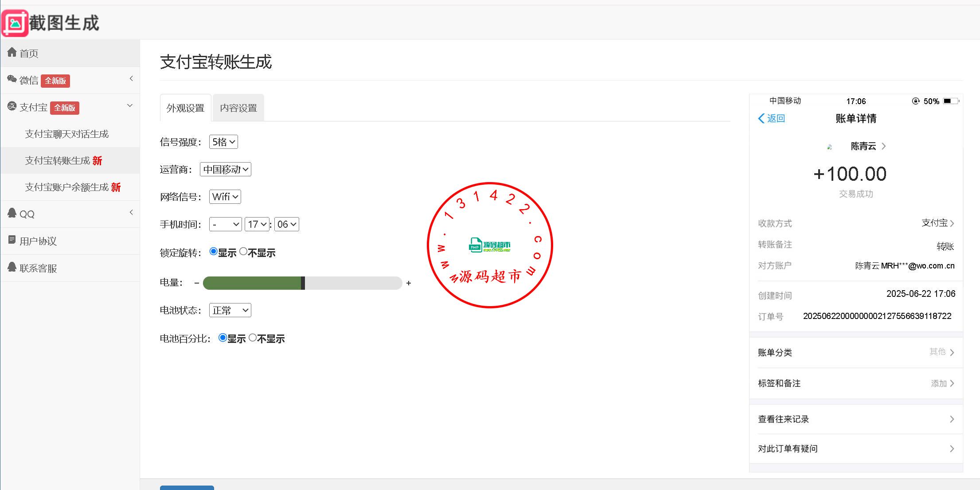This screenshot has width=980, height=490.
Task: Click the 交易成功 status text
Action: click(x=856, y=194)
